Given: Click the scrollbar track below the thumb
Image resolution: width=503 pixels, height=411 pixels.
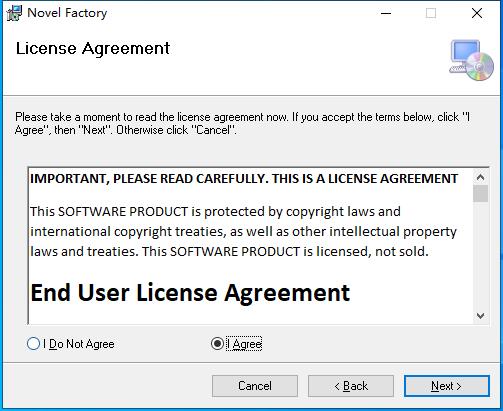Looking at the screenshot, I should coord(480,255).
